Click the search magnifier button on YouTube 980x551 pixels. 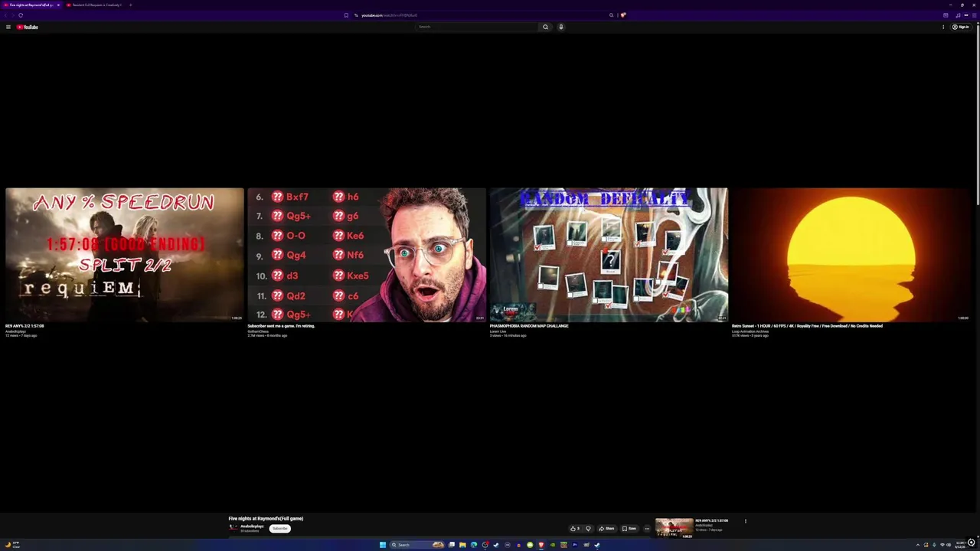pos(545,27)
